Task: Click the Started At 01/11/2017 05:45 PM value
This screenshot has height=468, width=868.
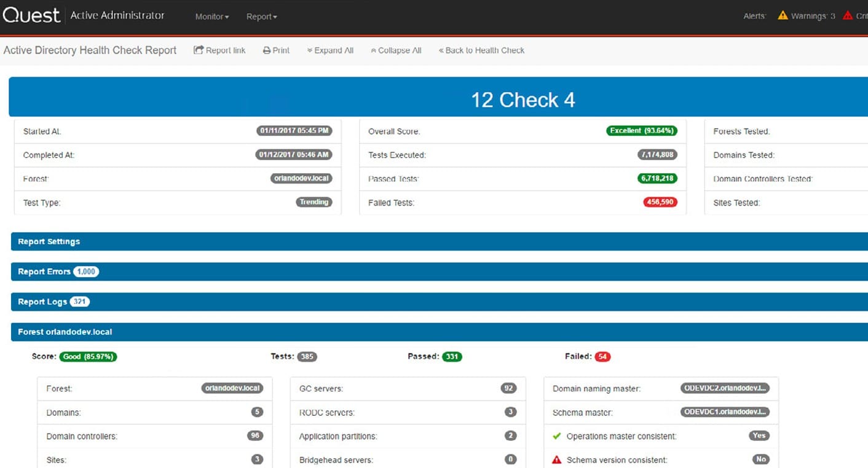Action: tap(294, 131)
